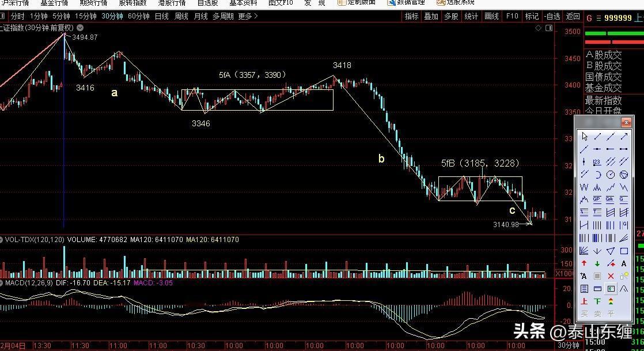Image resolution: width=644 pixels, height=351 pixels.
Task: Click the red X delete drawing tool
Action: tap(611, 275)
